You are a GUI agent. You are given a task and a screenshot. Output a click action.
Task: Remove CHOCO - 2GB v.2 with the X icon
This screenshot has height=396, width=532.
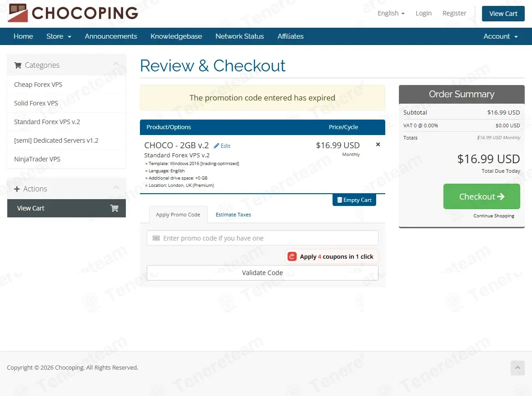pyautogui.click(x=378, y=144)
